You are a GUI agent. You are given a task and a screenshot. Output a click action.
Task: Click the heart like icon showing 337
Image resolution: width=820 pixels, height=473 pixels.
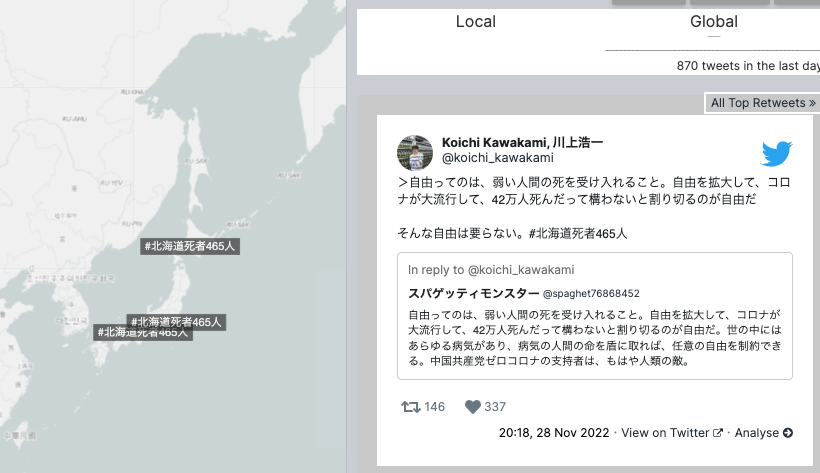click(472, 407)
